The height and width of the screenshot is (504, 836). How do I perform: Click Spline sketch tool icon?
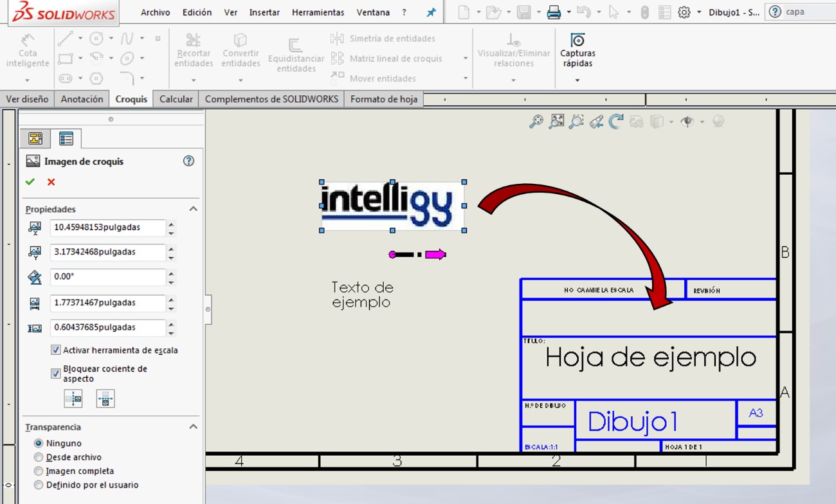click(127, 39)
